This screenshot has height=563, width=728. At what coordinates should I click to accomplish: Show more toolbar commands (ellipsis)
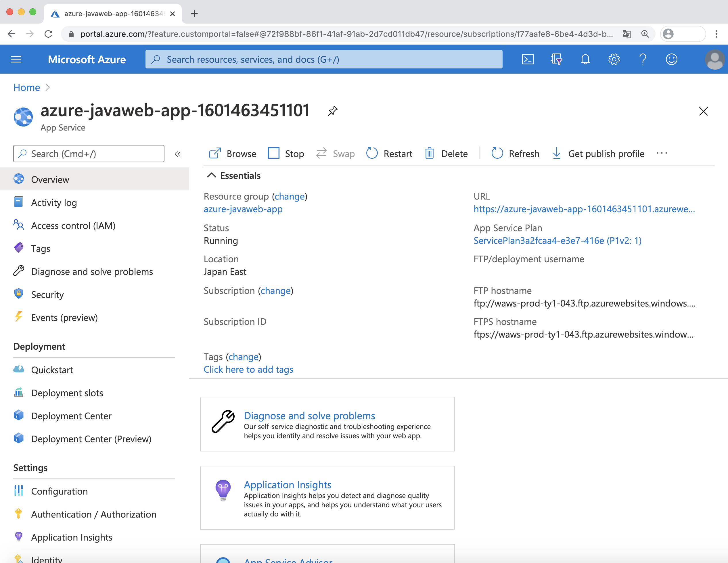(x=662, y=153)
